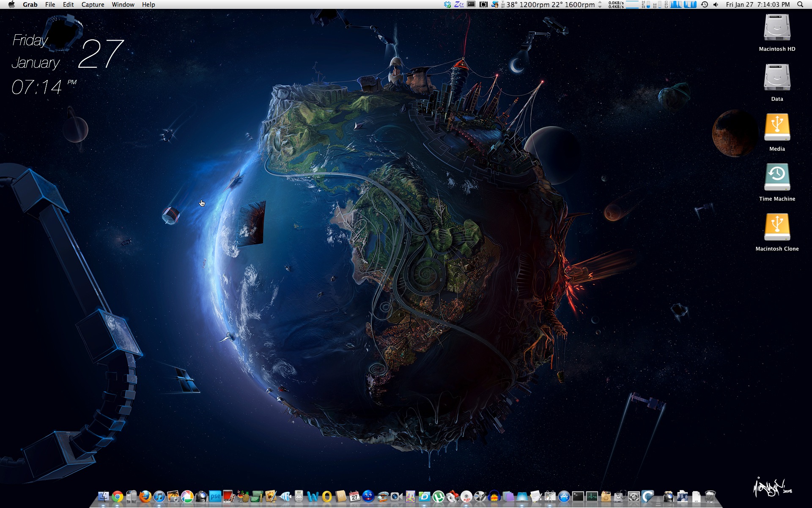Open FaceTime from the dock

pyautogui.click(x=396, y=496)
